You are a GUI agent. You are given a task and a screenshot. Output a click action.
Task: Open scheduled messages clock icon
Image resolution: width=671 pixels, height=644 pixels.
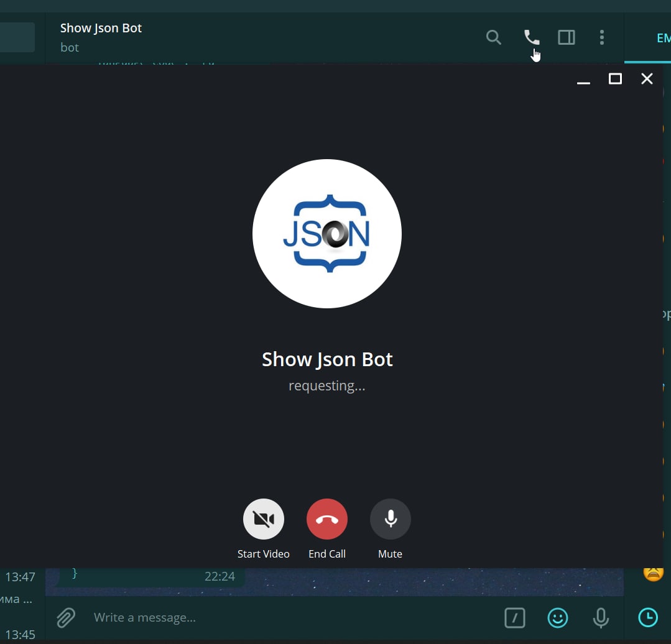pos(648,617)
